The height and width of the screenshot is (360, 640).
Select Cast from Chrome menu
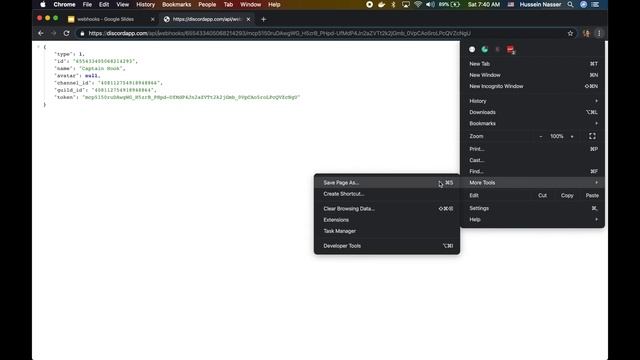coord(533,160)
